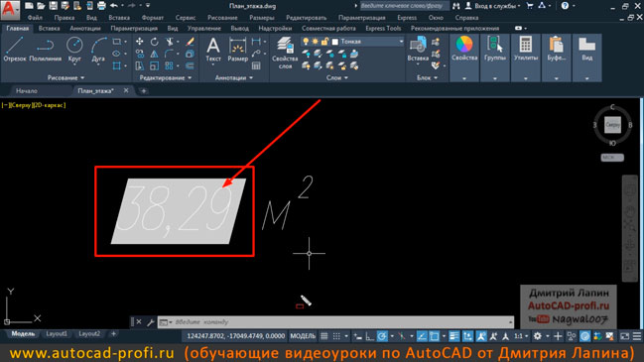Click the command line input field
This screenshot has height=362, width=644.
tap(341, 322)
